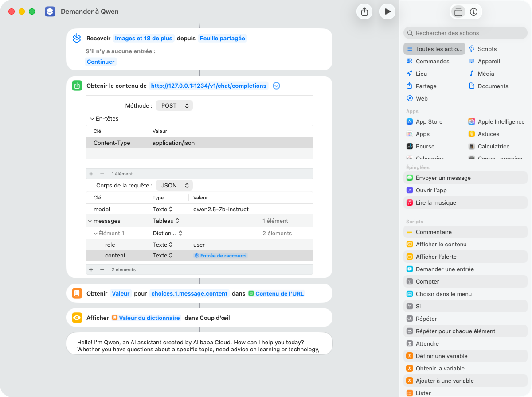Viewport: 532px width, 397px height.
Task: Click the orange dictionary value action icon
Action: 77,293
